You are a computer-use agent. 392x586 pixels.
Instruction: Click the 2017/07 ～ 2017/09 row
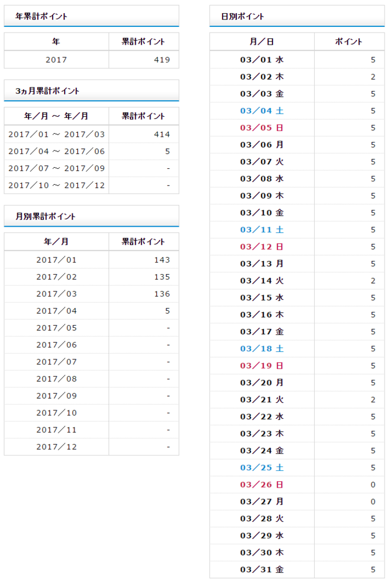(92, 168)
